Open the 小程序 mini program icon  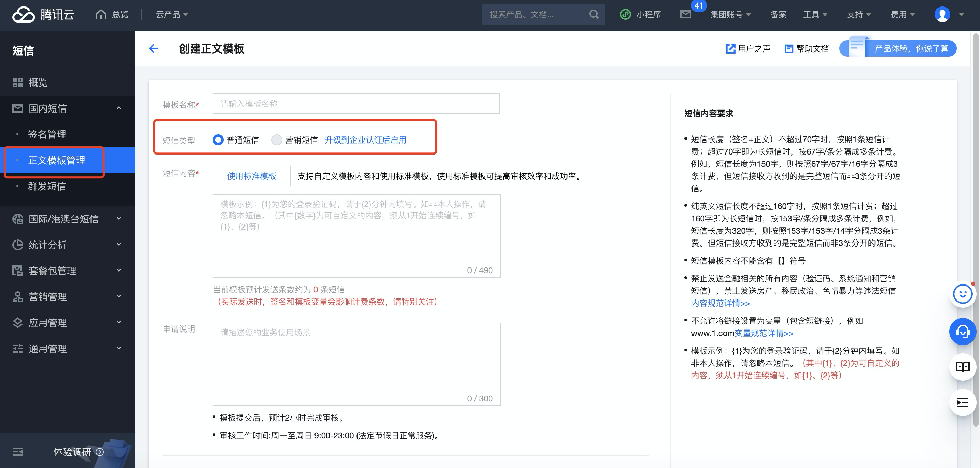pos(626,14)
